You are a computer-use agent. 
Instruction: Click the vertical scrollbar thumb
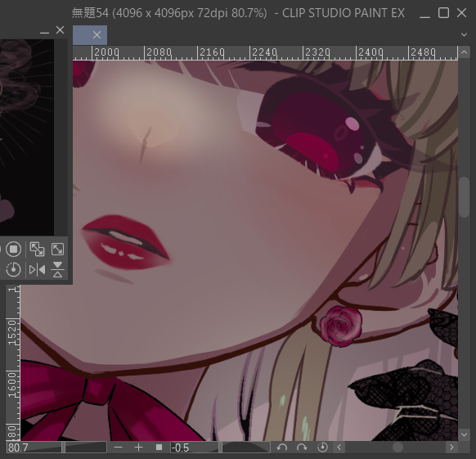tap(464, 197)
